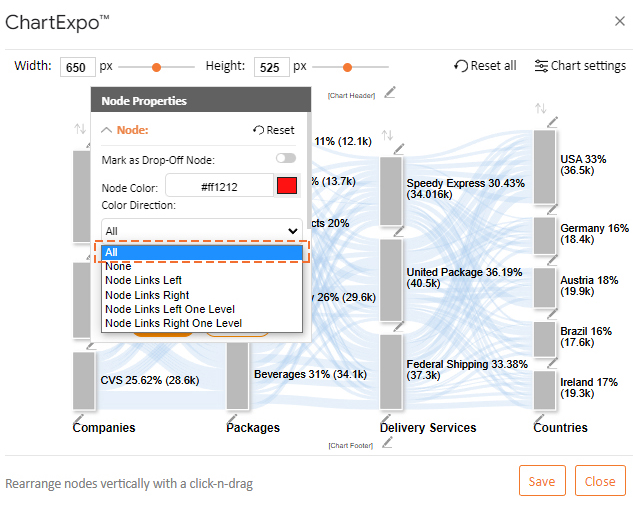The image size is (633, 512).
Task: Click the sort arrows above Companies column
Action: [80, 129]
